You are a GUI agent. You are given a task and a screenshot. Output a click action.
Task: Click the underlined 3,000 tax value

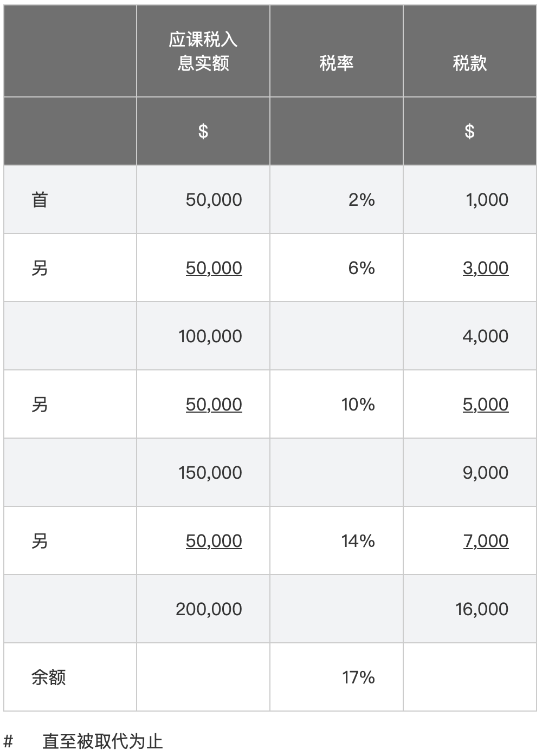pyautogui.click(x=486, y=268)
